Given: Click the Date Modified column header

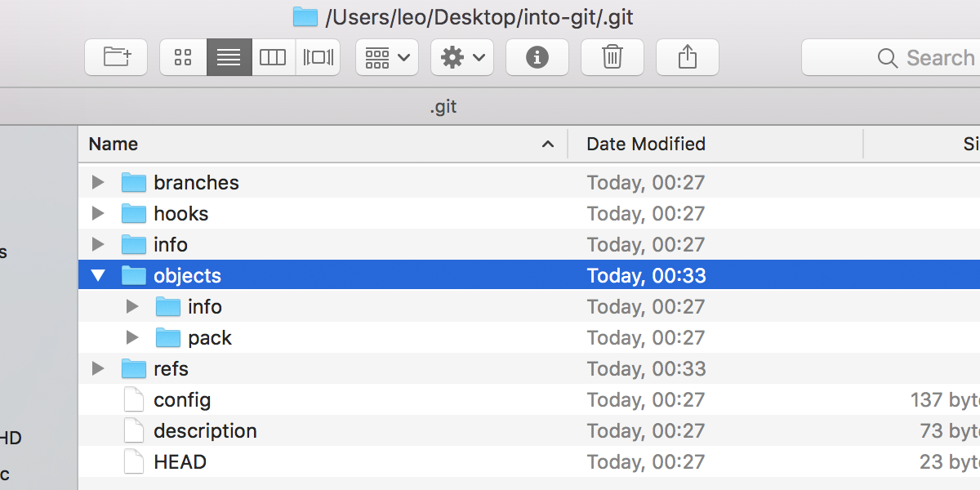Looking at the screenshot, I should (645, 144).
